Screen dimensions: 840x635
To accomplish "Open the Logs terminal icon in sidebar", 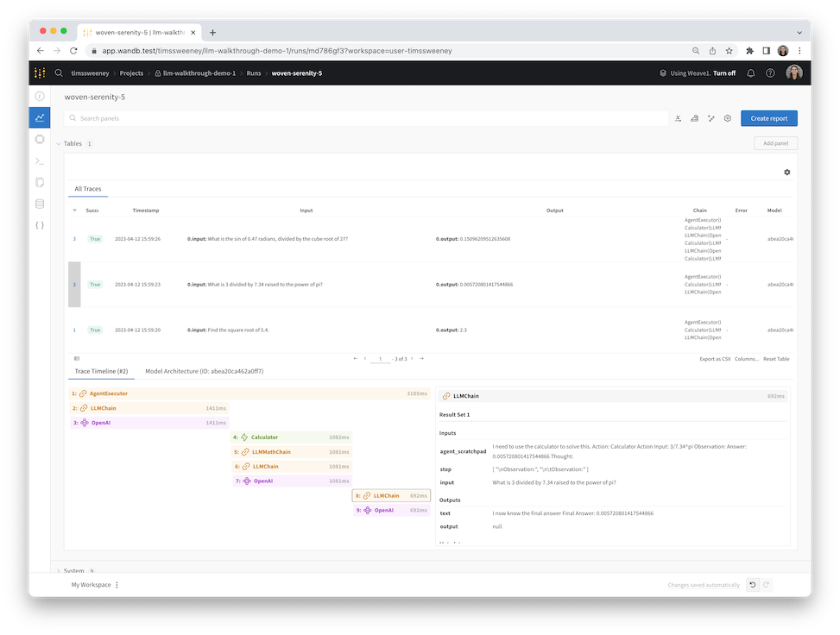I will point(40,160).
